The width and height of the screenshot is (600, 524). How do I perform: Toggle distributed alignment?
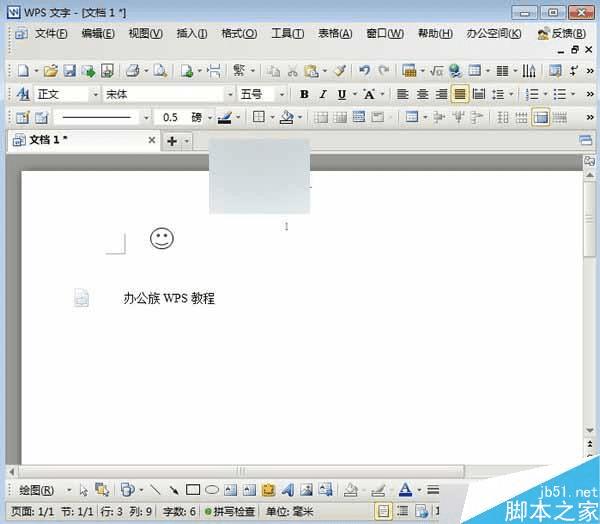coord(479,94)
